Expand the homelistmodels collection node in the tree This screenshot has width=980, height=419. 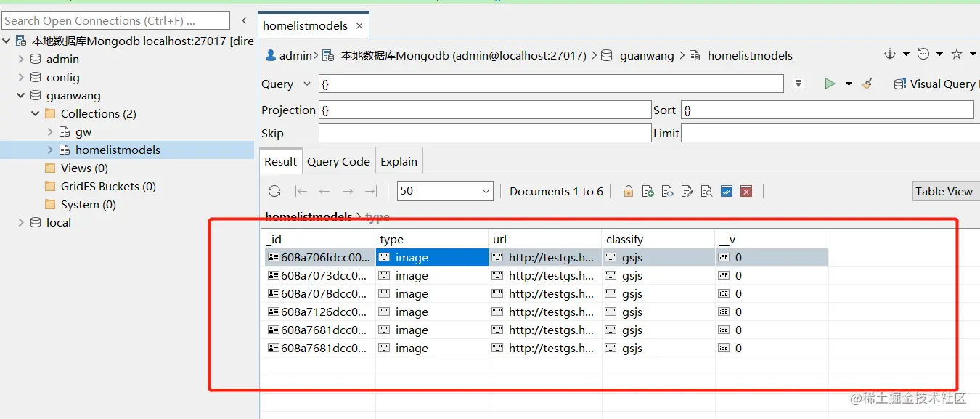coord(50,150)
